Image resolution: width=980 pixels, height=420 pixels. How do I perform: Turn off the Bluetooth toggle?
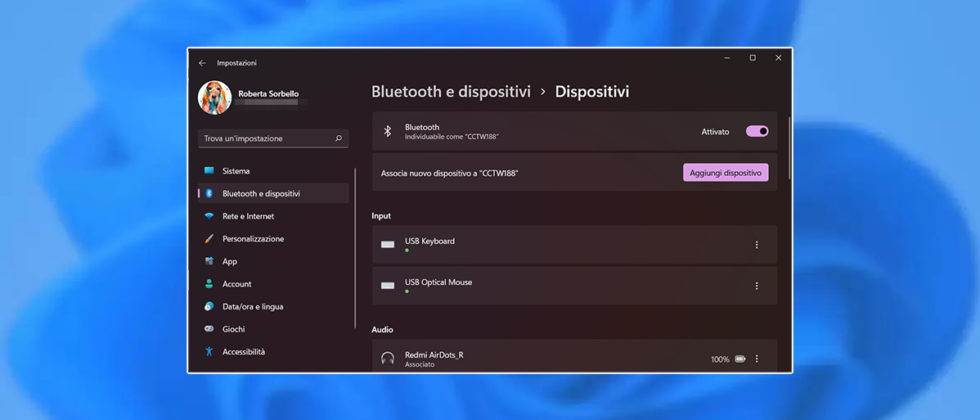(757, 131)
